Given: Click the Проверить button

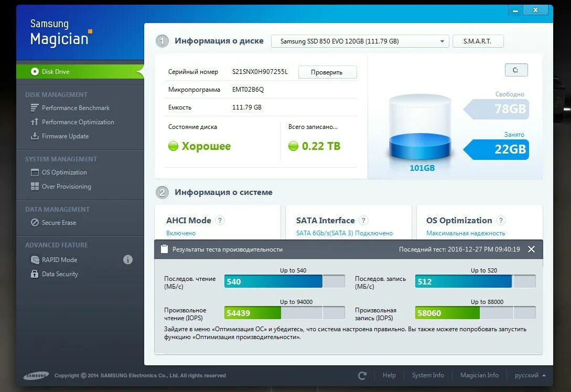Looking at the screenshot, I should point(327,72).
